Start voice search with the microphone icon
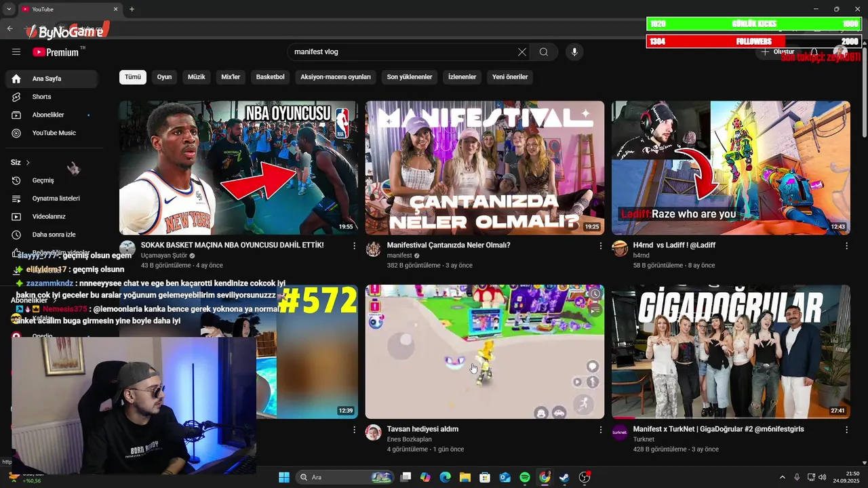 [574, 52]
